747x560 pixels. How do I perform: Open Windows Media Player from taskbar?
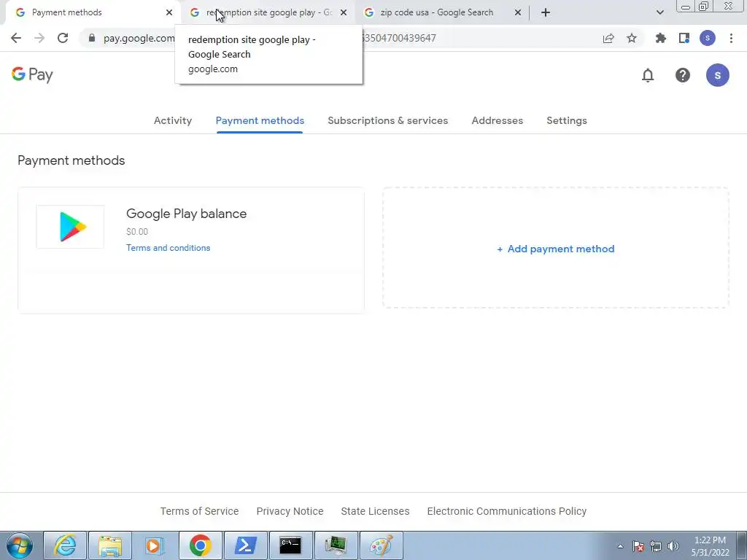point(155,545)
